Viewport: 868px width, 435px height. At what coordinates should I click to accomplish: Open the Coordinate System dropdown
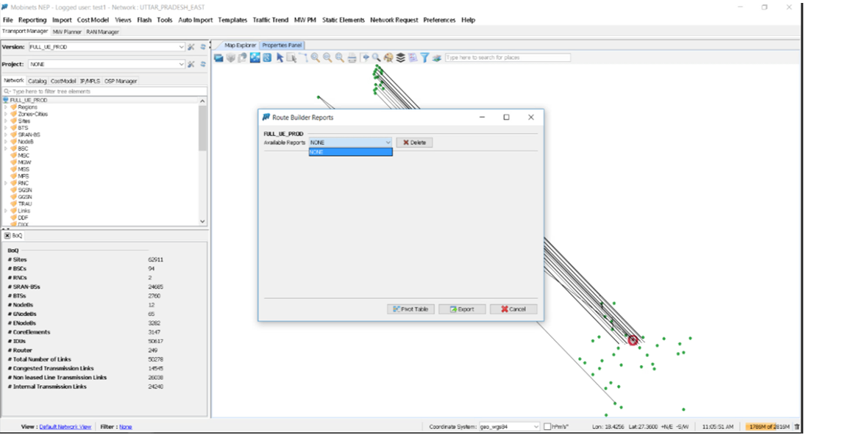509,426
